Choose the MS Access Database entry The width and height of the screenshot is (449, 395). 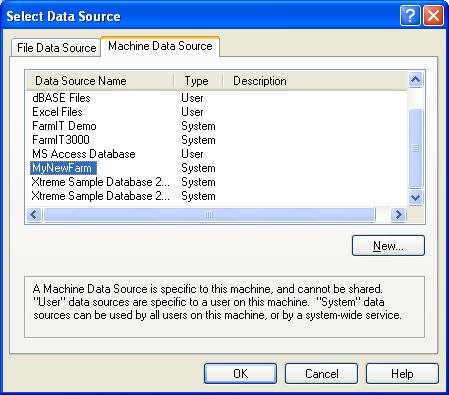point(84,154)
